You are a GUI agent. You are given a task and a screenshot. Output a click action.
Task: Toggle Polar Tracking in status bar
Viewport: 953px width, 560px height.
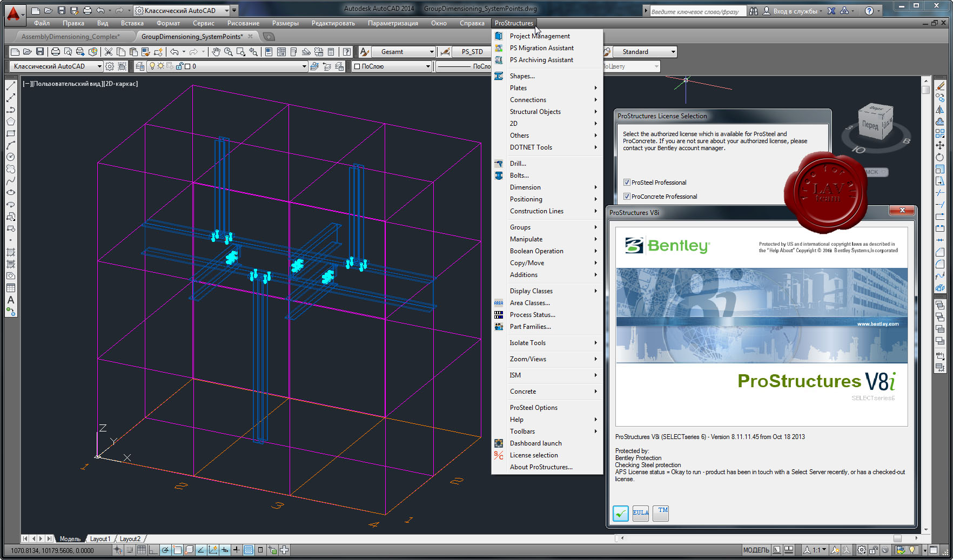165,550
